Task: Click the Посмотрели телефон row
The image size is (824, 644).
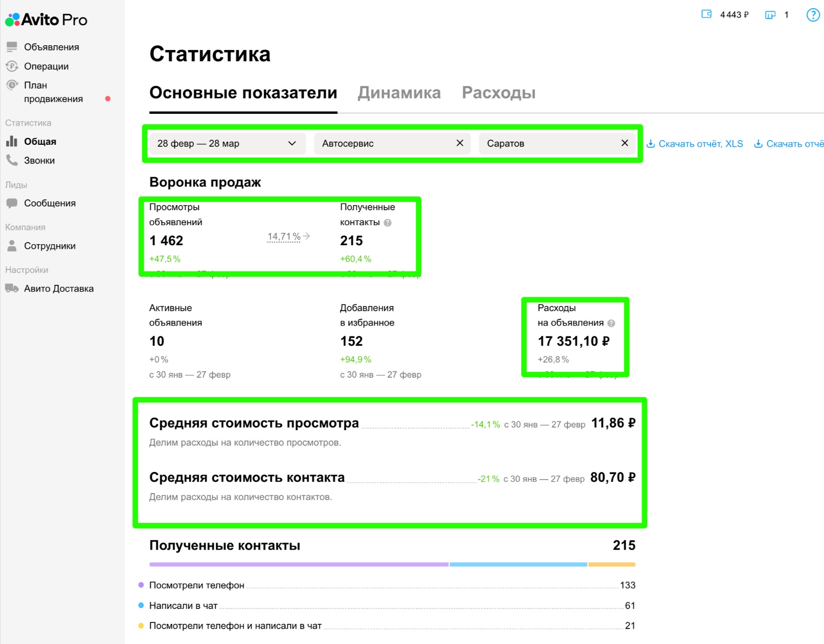Action: [387, 585]
